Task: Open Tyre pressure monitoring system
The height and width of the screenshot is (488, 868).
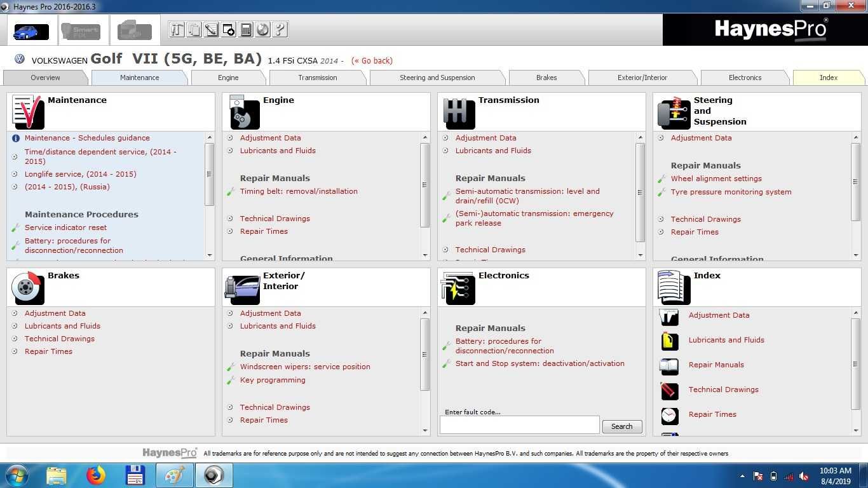Action: click(x=731, y=192)
